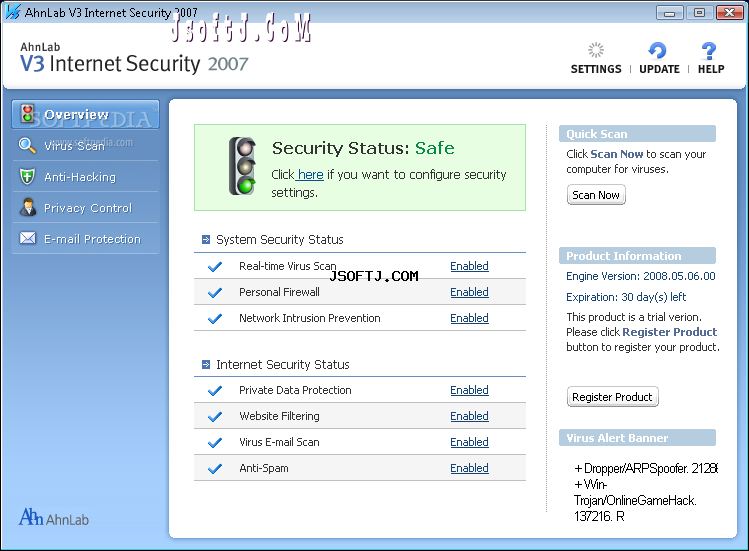
Task: Click the Website Filtering row label
Action: pos(279,416)
